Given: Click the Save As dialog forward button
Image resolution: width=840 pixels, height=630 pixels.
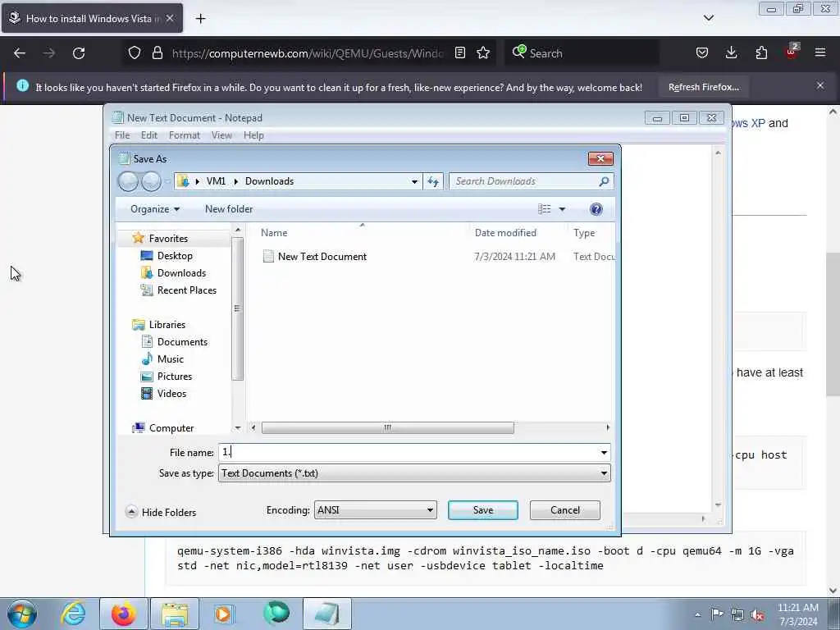Looking at the screenshot, I should (151, 181).
